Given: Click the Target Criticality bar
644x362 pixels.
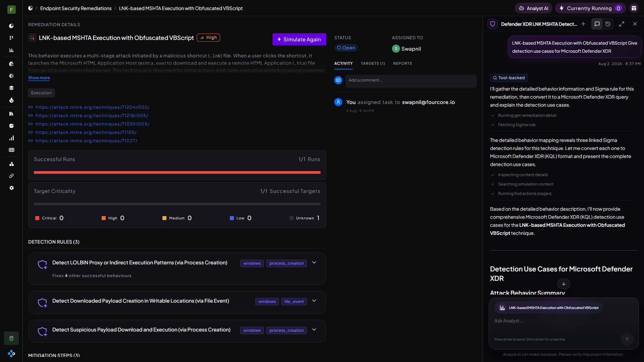Looking at the screenshot, I should click(177, 204).
